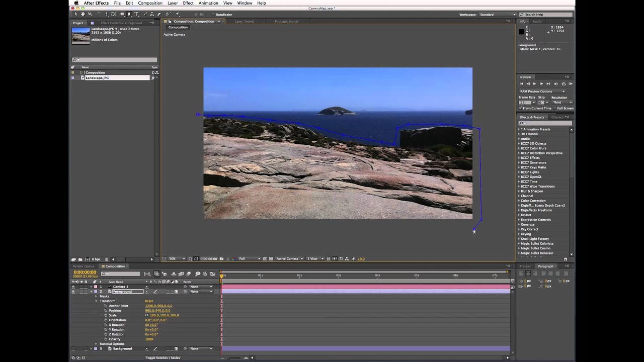
Task: Open the Composition menu in menu bar
Action: coord(150,3)
